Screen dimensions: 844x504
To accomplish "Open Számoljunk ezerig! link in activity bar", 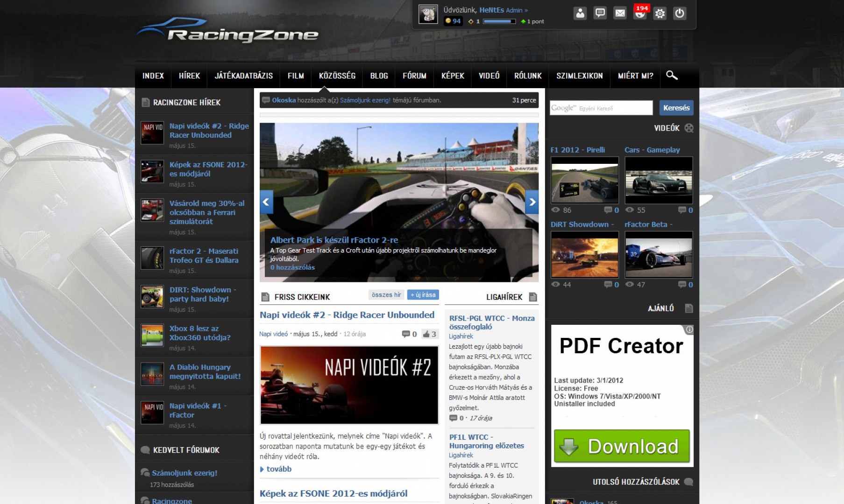I will (x=365, y=100).
